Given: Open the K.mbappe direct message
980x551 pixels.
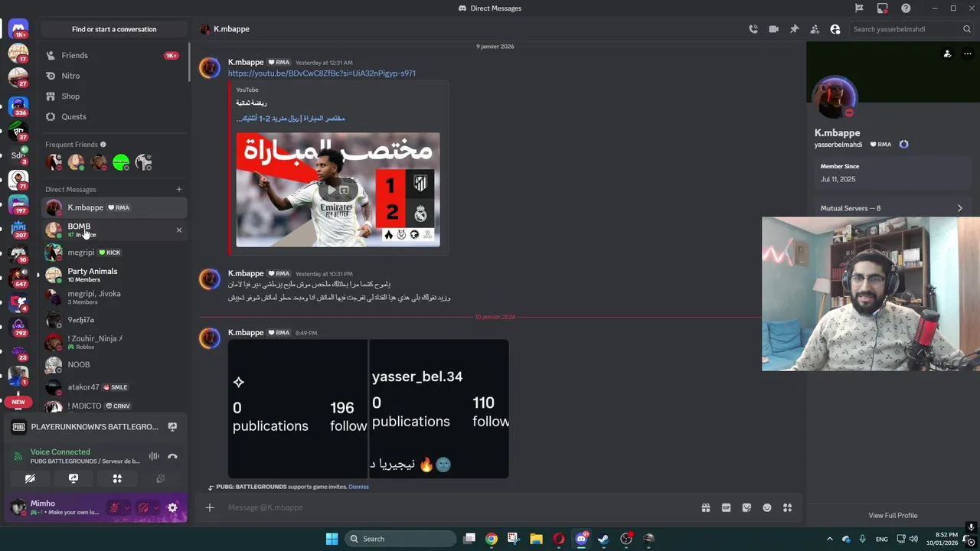Looking at the screenshot, I should [114, 207].
